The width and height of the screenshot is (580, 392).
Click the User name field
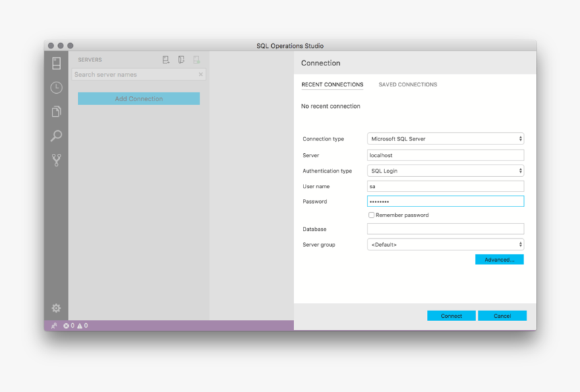(x=445, y=186)
